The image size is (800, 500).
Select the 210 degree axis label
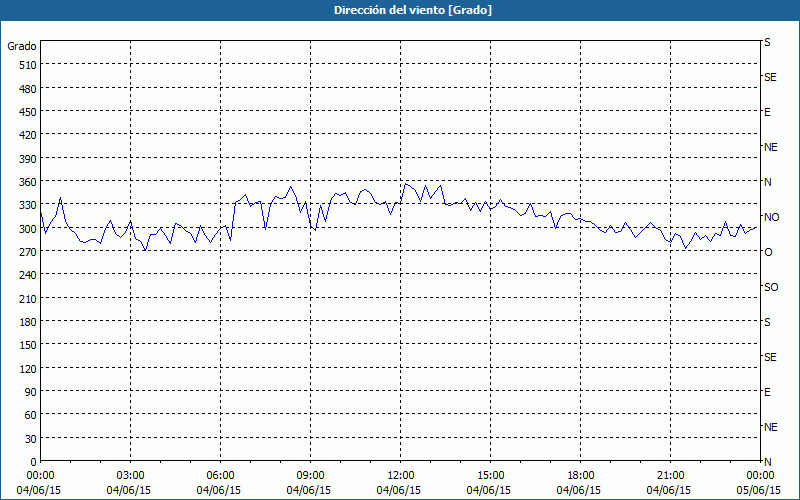(29, 298)
